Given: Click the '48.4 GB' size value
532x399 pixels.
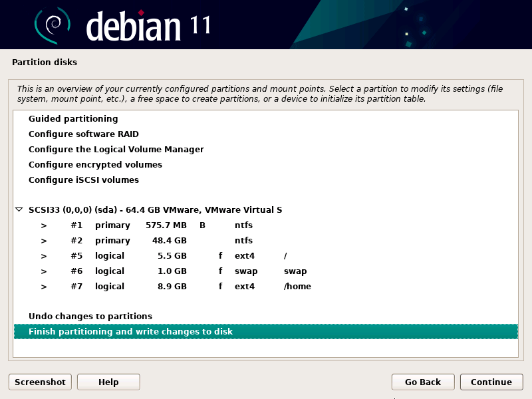Looking at the screenshot, I should 170,241.
